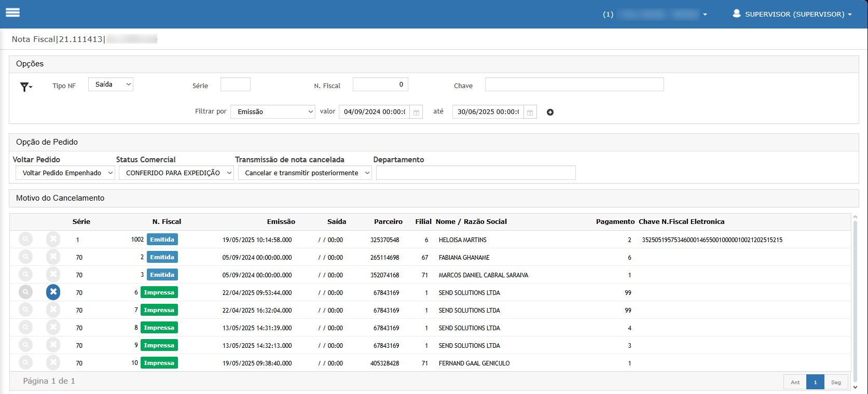This screenshot has width=868, height=394.
Task: Sort by Série column header
Action: 81,221
